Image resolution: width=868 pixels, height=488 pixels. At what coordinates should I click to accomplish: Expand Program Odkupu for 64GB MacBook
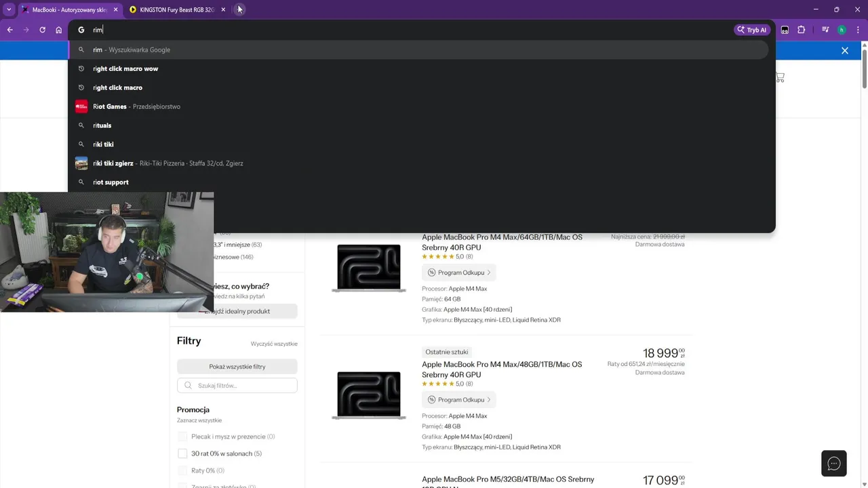coord(459,272)
